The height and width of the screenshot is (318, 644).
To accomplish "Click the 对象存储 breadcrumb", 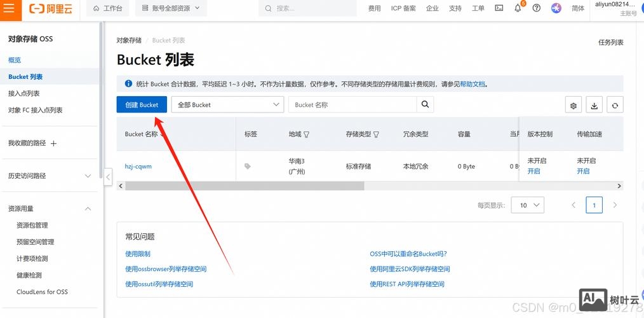I will pos(129,40).
